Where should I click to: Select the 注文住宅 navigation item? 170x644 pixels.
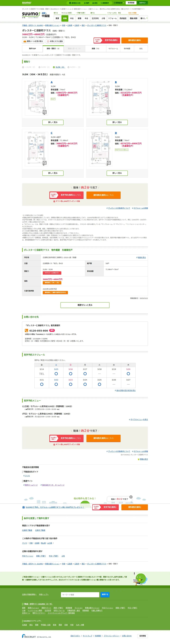(x=95, y=18)
